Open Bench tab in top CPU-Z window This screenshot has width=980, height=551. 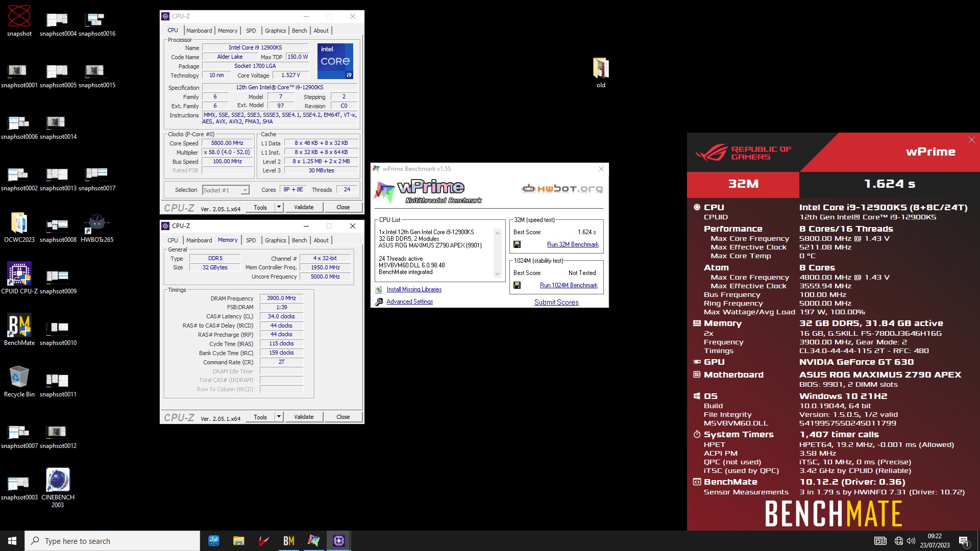coord(300,31)
